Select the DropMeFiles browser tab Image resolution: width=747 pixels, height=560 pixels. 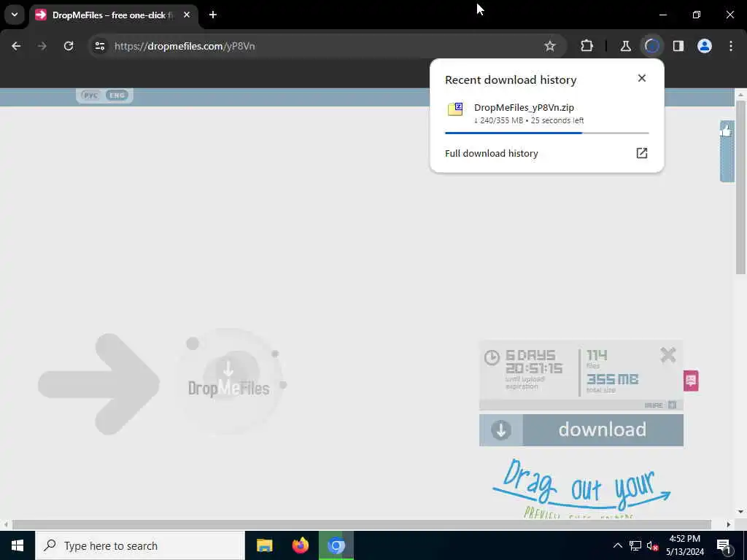[x=113, y=15]
